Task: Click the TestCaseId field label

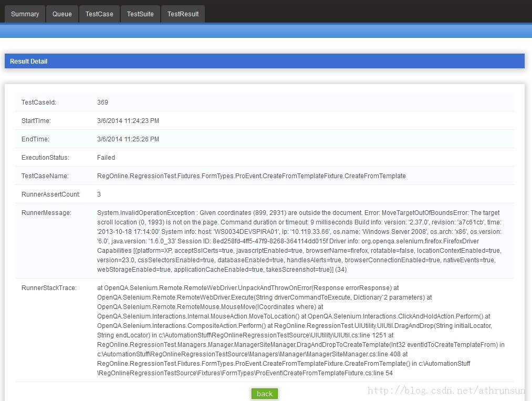Action: (x=38, y=102)
